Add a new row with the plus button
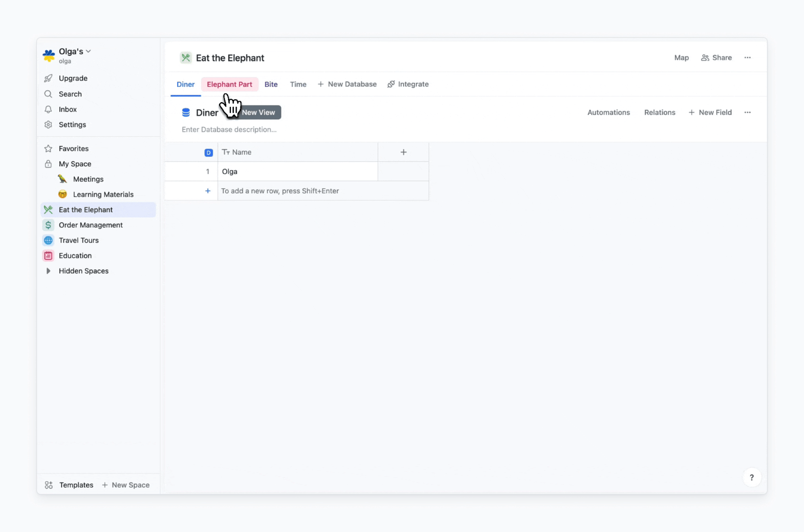The width and height of the screenshot is (804, 532). (208, 191)
